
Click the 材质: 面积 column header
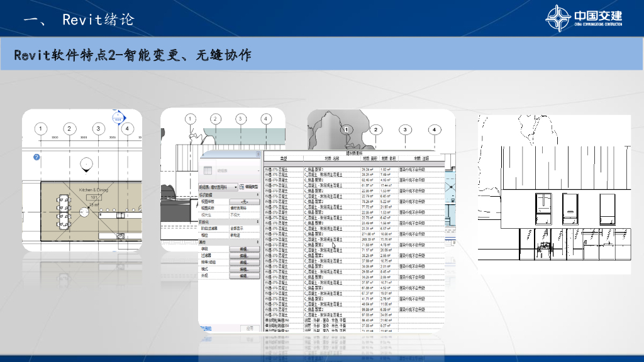(370, 158)
